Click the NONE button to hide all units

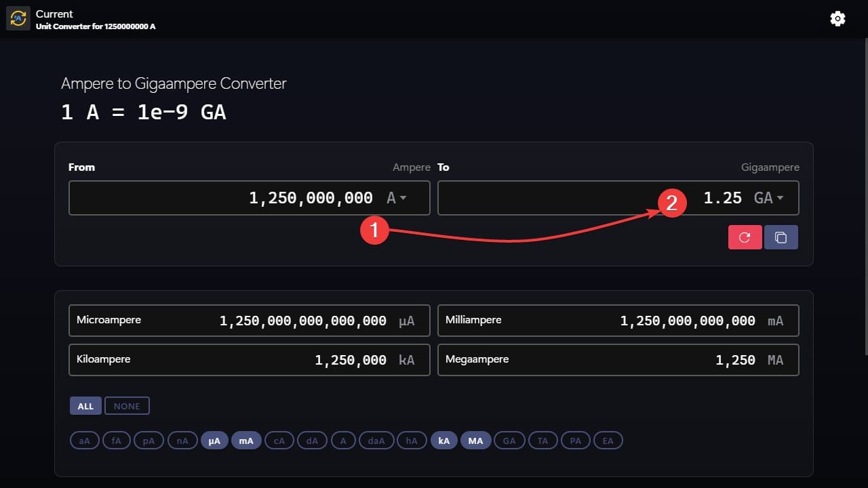[127, 405]
